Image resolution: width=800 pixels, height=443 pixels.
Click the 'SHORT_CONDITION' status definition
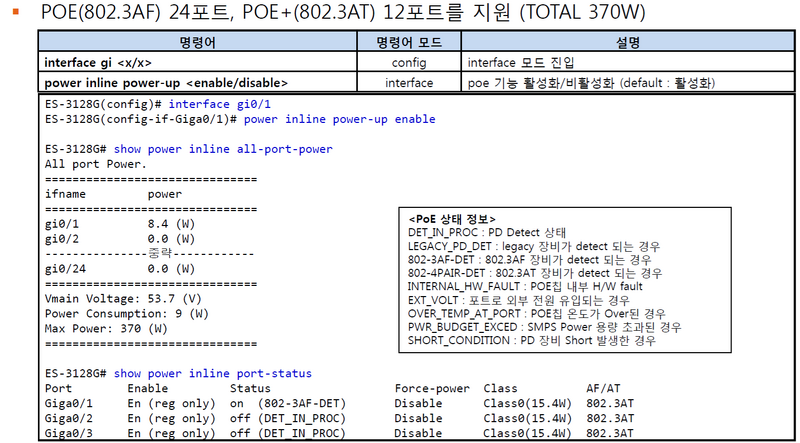(x=532, y=340)
